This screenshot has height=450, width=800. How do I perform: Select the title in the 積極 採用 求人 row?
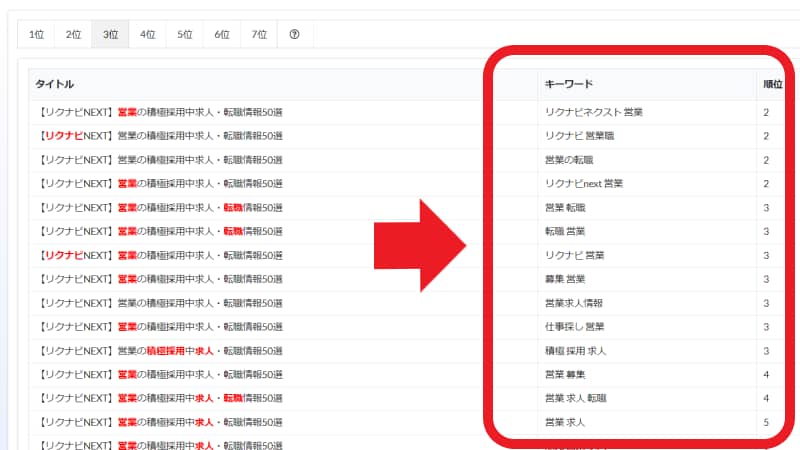tap(161, 351)
